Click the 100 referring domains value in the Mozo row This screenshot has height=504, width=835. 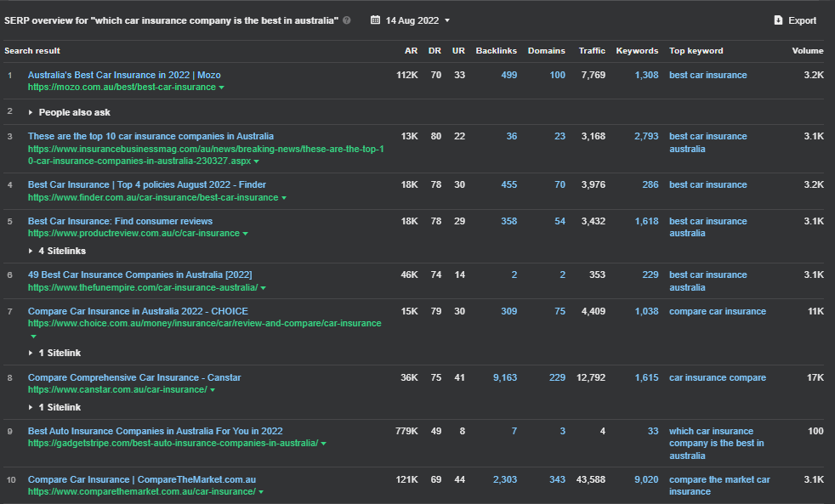(x=558, y=75)
